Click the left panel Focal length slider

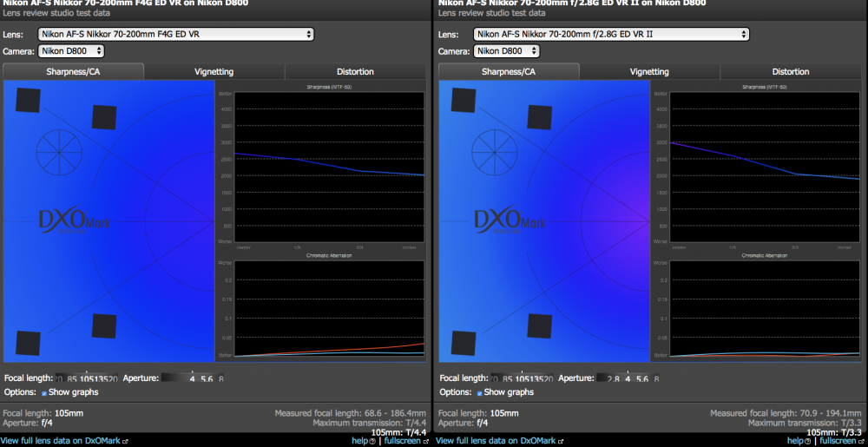[86, 378]
